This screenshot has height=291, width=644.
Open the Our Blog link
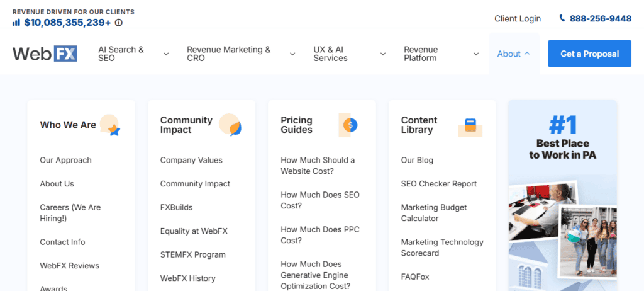point(418,160)
